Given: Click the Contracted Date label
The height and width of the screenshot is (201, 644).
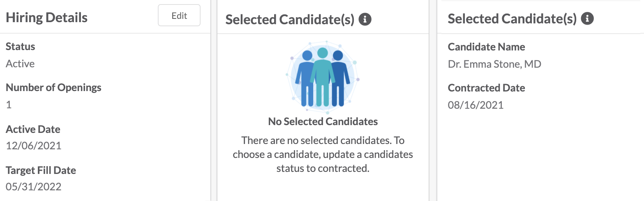Looking at the screenshot, I should pyautogui.click(x=487, y=88).
